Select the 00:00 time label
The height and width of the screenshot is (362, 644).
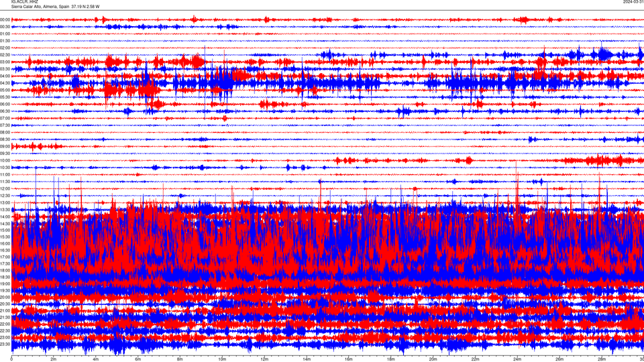5,19
